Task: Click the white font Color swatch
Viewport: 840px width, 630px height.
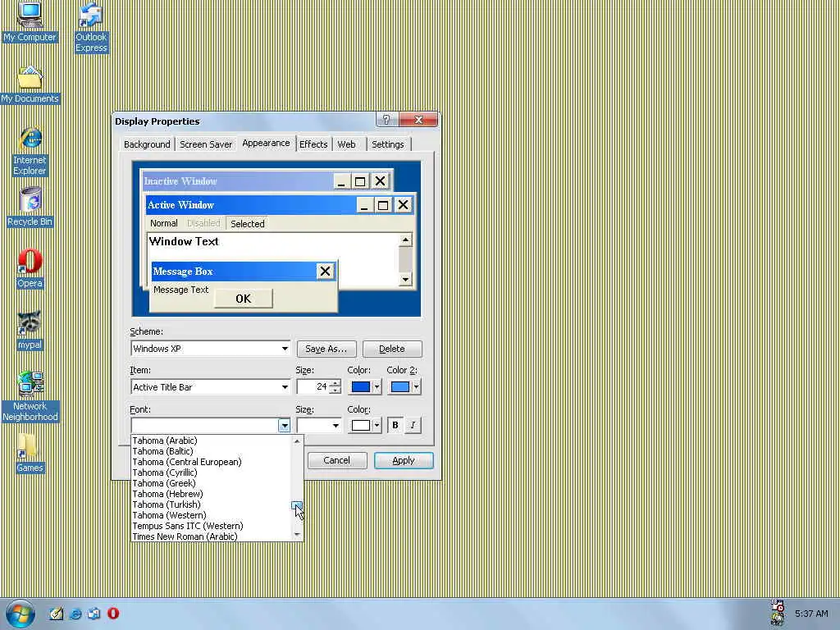Action: coord(361,426)
